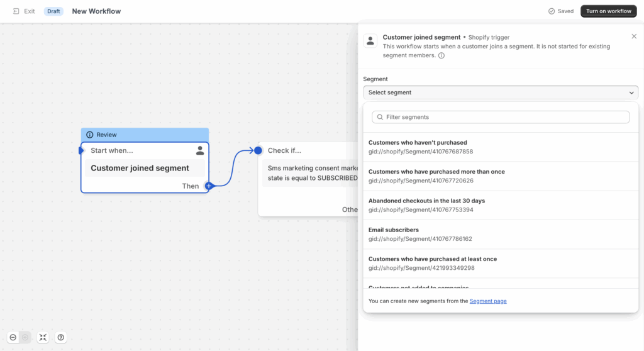
Task: Open the Select segment dropdown
Action: 501,92
